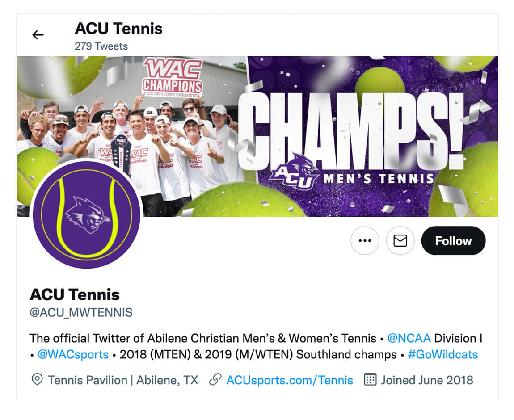Open the three-dot more options menu
Screen dimensions: 514x420
click(365, 241)
